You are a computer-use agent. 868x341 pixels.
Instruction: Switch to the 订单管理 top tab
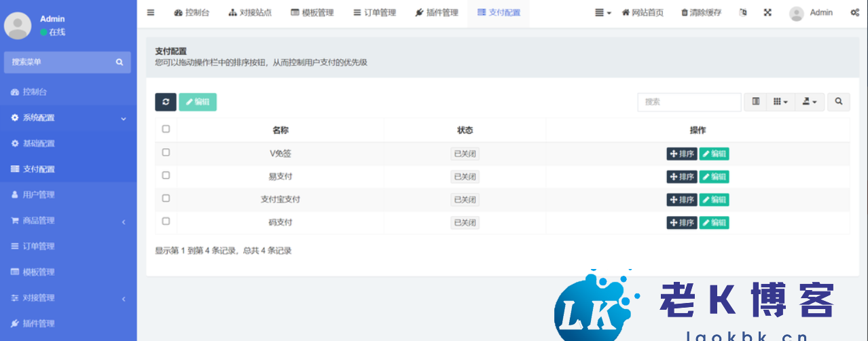[x=374, y=13]
